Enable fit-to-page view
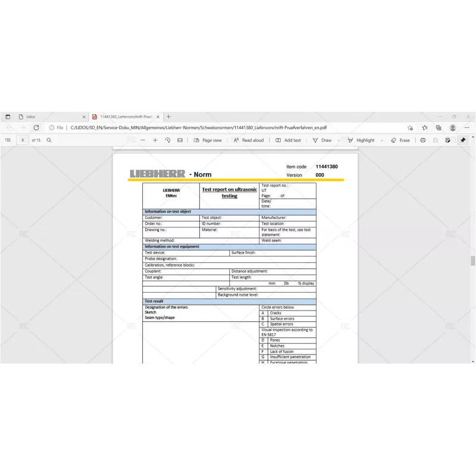Viewport: 476px width, 476px height. pyautogui.click(x=180, y=140)
